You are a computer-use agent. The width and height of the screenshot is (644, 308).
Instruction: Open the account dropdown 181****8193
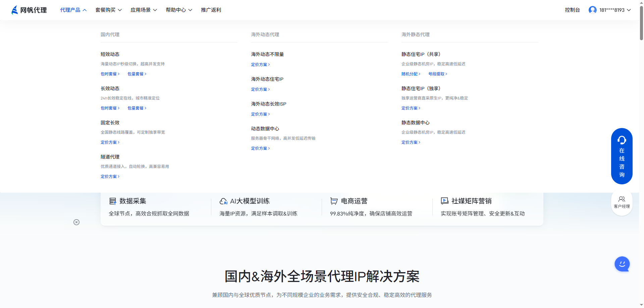pyautogui.click(x=610, y=10)
